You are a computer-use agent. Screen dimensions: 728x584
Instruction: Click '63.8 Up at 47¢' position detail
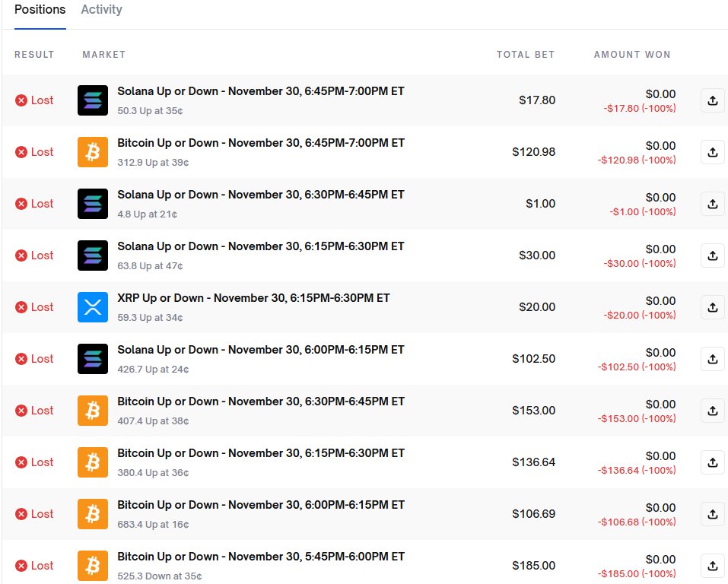pos(150,266)
